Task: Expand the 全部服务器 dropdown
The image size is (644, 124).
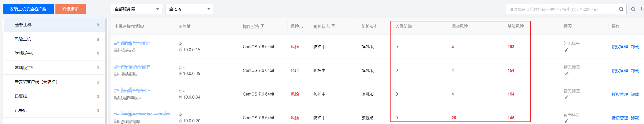Action: (x=137, y=9)
